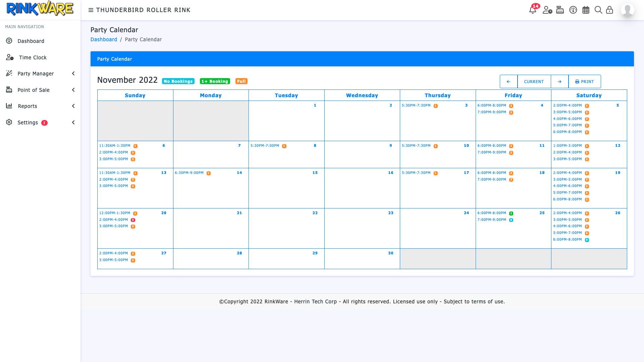Open 5:30PM-7:00PM slot on November 8
Screen dimensions: 644x362
[x=265, y=145]
